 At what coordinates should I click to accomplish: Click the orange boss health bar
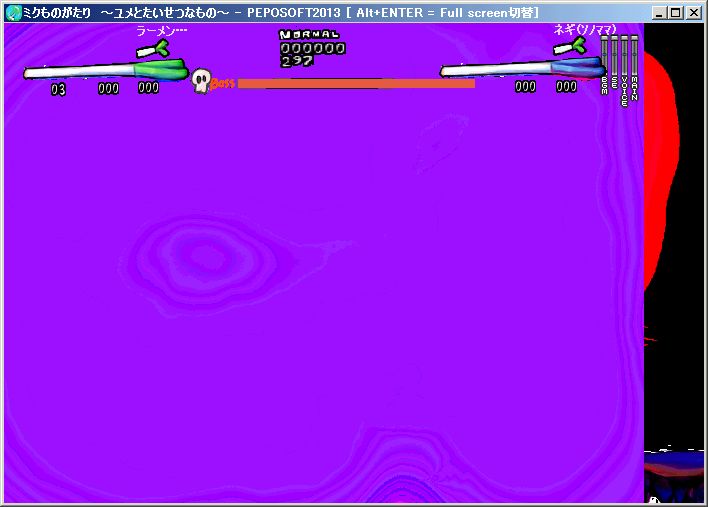pyautogui.click(x=356, y=83)
